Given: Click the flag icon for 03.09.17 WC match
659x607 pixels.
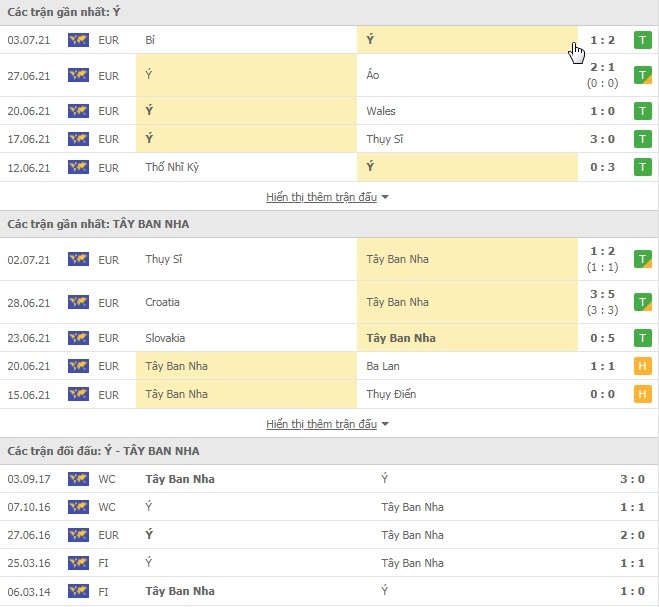Looking at the screenshot, I should pyautogui.click(x=78, y=479).
